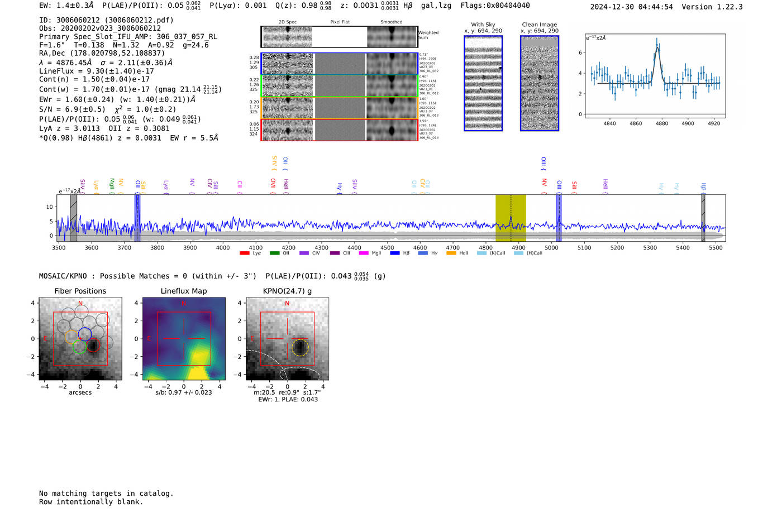Click the red Lyα legend swatch
782x532 pixels.
click(x=244, y=253)
